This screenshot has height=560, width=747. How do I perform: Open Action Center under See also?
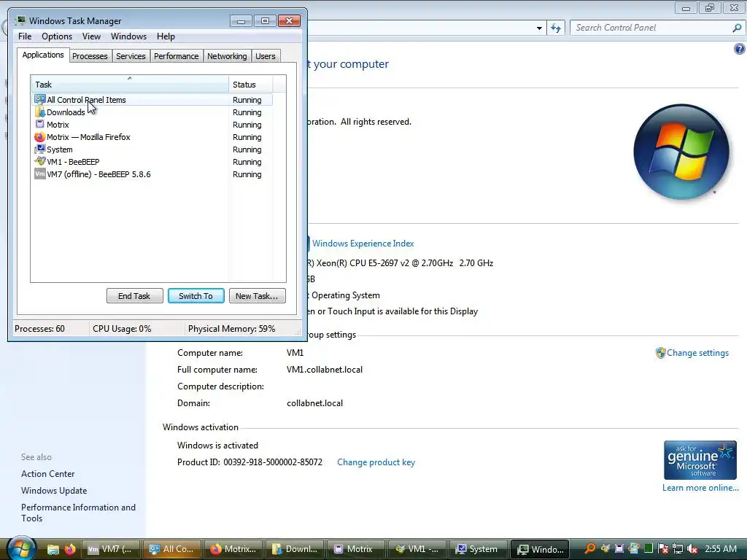click(47, 474)
